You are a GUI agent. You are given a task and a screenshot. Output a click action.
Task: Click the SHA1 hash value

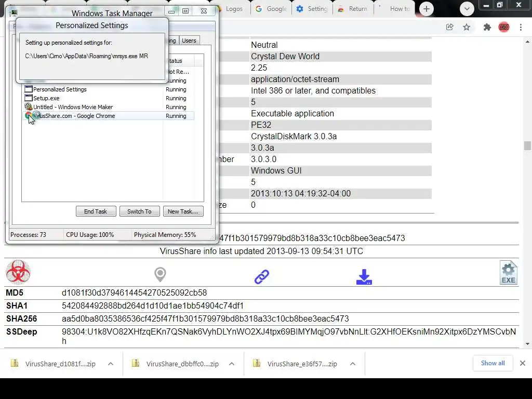(153, 305)
